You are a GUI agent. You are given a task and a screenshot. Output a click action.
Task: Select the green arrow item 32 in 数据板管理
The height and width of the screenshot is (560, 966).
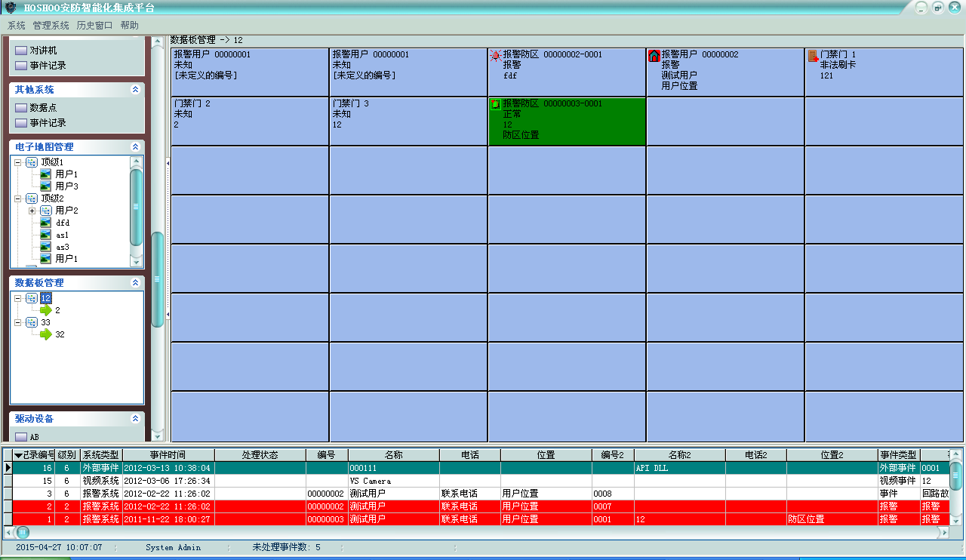pos(47,334)
